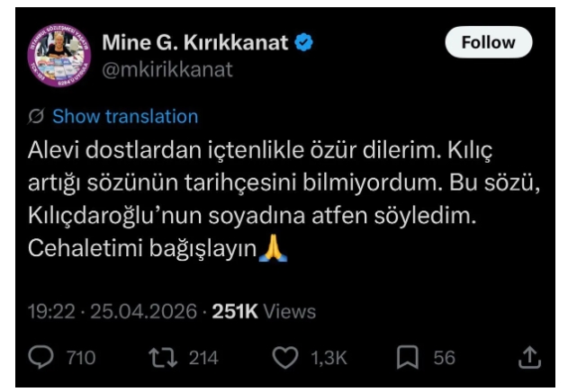This screenshot has width=568, height=392.
Task: Open the Mine G. Kırıkkanat profile name
Action: coord(195,42)
